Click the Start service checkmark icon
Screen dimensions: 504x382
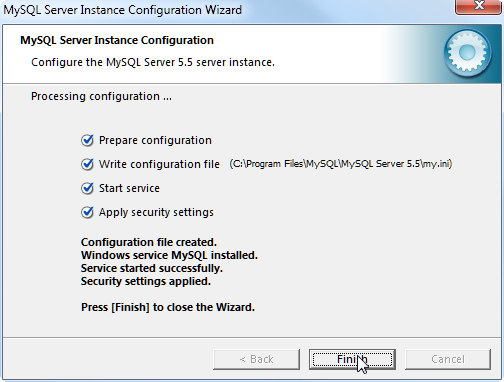click(x=87, y=188)
